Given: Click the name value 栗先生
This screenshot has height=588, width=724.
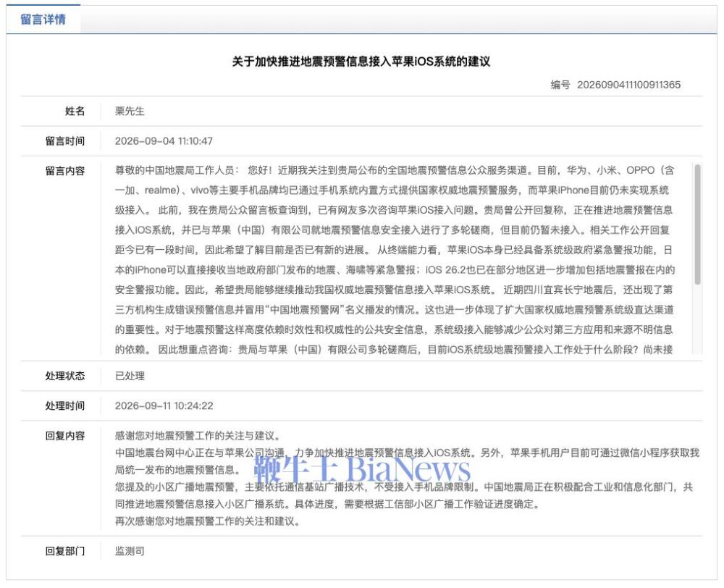Looking at the screenshot, I should click(130, 111).
